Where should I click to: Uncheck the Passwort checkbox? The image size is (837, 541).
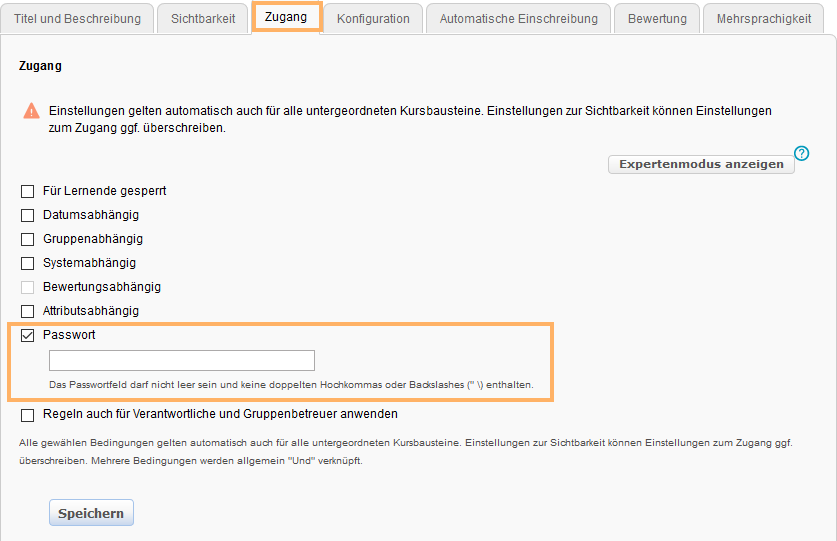[28, 335]
